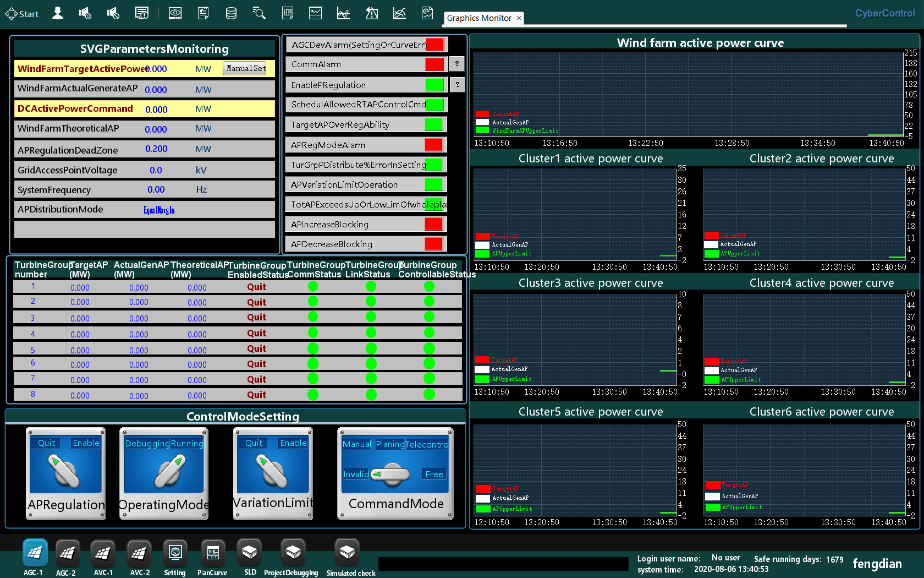Toggle the APRegulation Quit/Enable switch
This screenshot has width=924, height=578.
[x=65, y=471]
